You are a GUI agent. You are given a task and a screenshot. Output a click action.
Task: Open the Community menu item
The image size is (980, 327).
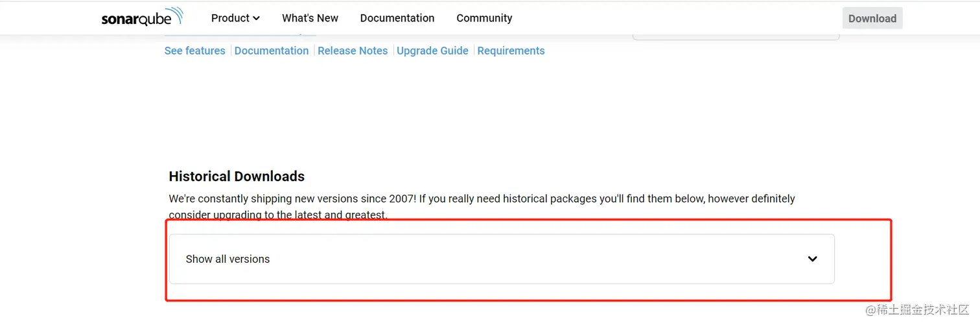click(484, 18)
